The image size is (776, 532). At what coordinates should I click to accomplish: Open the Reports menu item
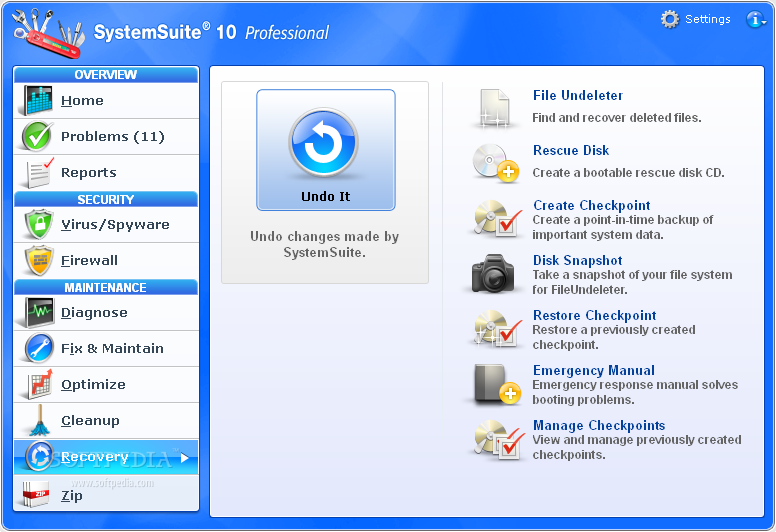(106, 172)
